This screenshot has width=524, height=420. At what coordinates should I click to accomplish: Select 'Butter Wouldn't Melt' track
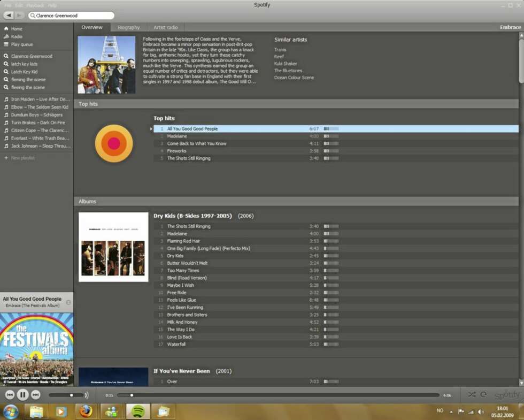[x=336, y=263]
